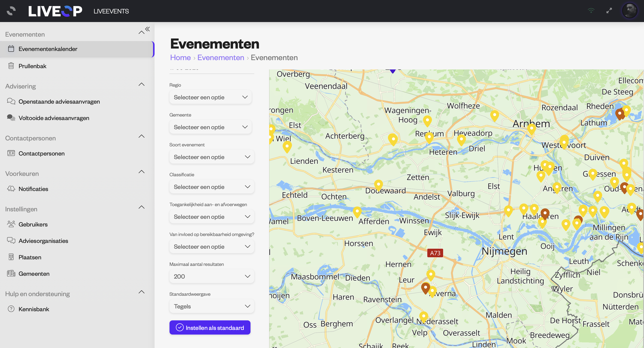The width and height of the screenshot is (644, 348).
Task: Open the Regio dropdown
Action: pyautogui.click(x=211, y=97)
